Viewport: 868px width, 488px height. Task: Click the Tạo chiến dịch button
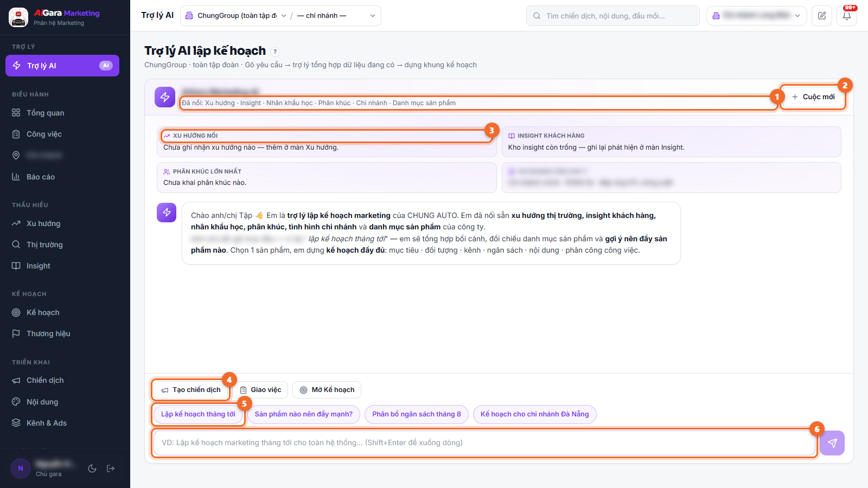coord(191,390)
